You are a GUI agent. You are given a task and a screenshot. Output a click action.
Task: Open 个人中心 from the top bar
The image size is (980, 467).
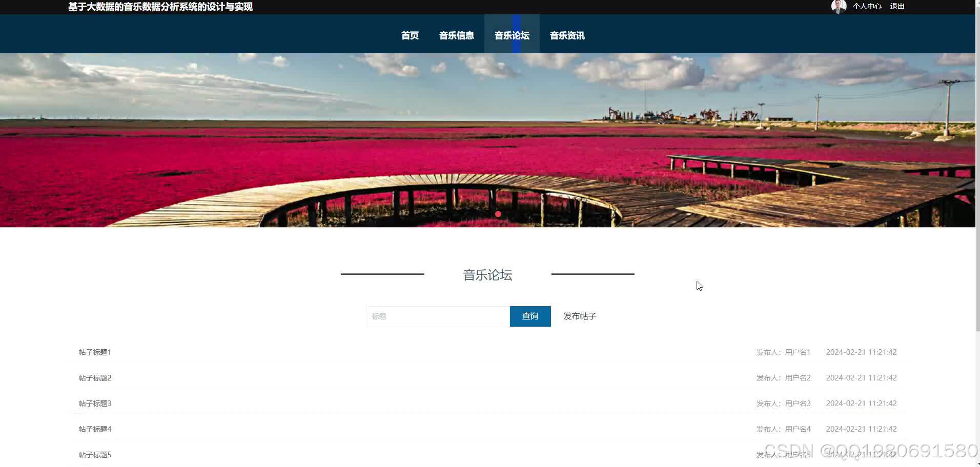coord(867,6)
